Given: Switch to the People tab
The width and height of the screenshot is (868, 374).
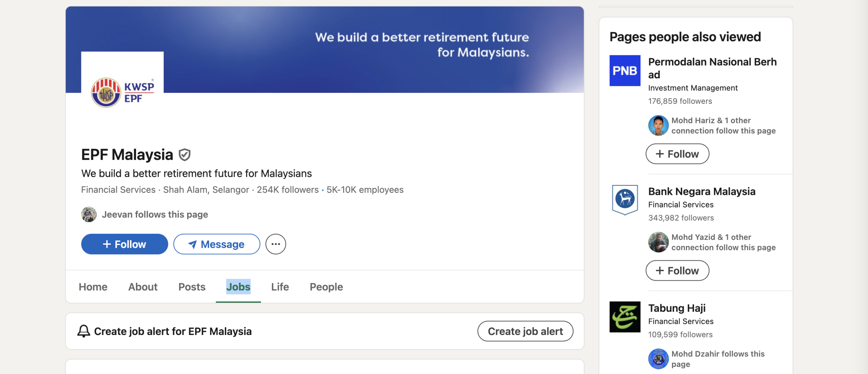Looking at the screenshot, I should (x=326, y=287).
